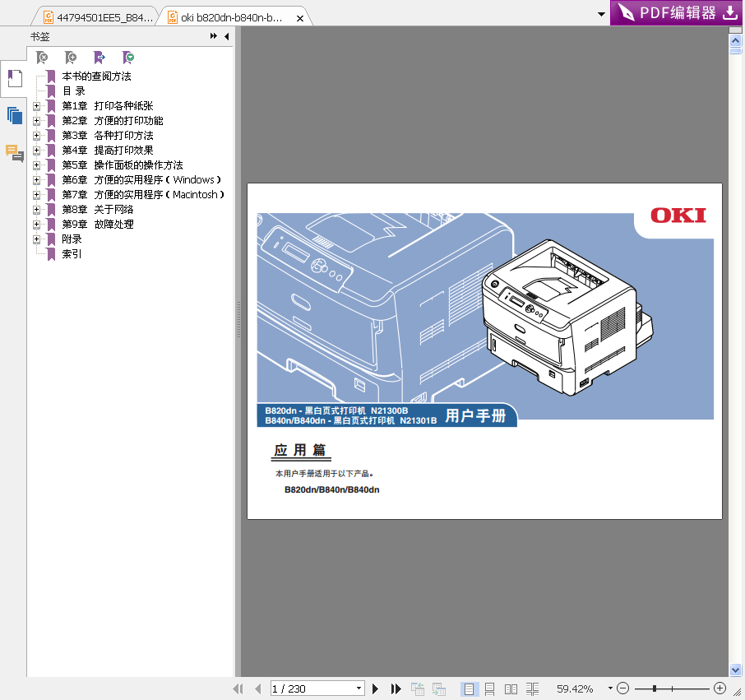Viewport: 745px width, 700px height.
Task: Expand 第9章 故障处理 bookmark
Action: click(x=36, y=225)
